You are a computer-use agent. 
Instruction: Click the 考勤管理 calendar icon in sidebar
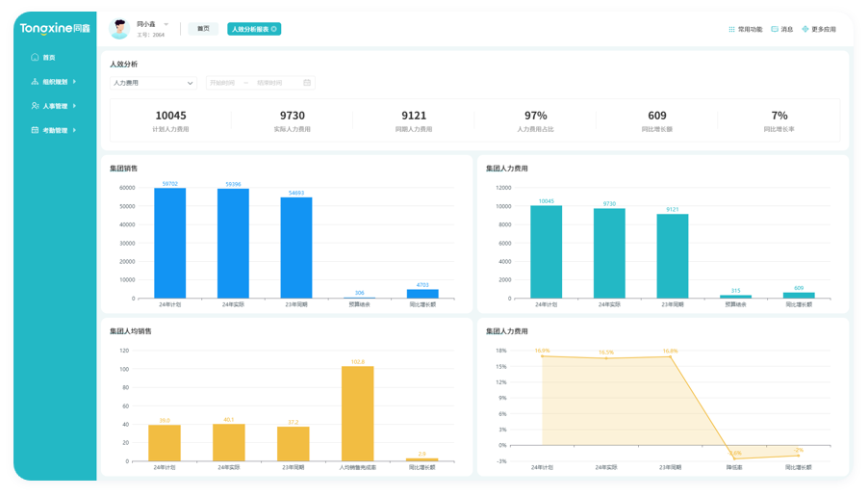[x=36, y=130]
